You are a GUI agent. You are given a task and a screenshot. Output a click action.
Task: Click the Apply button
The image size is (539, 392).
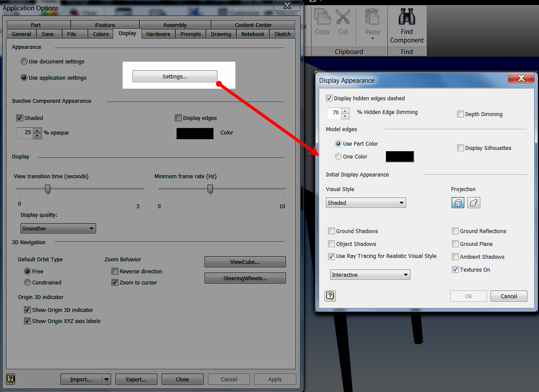tap(275, 379)
